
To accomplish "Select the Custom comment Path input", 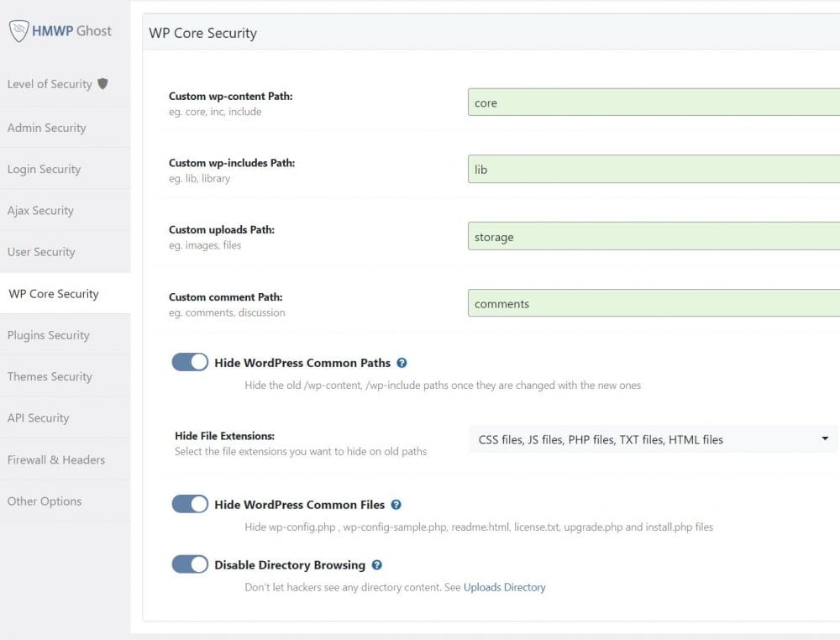I will click(654, 303).
